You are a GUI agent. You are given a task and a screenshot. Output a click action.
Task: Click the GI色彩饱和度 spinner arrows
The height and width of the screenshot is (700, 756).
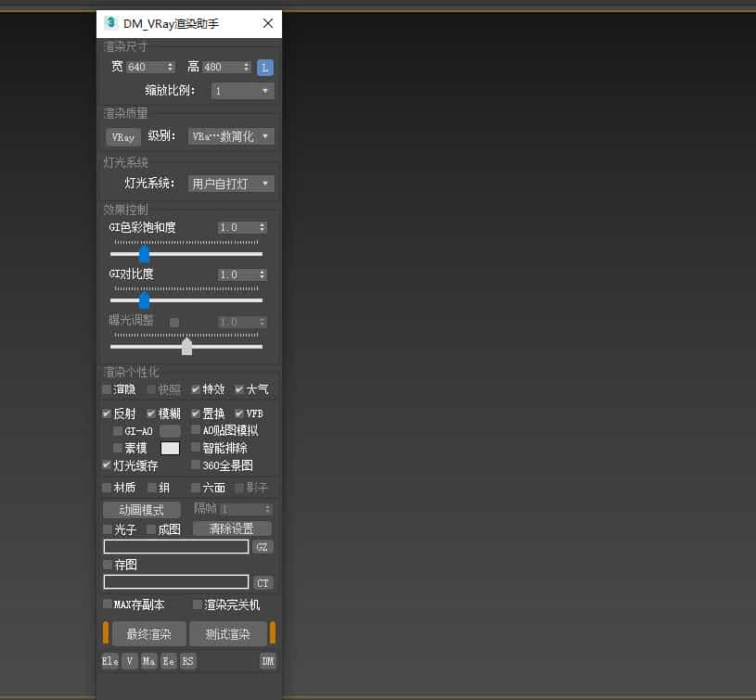click(263, 227)
